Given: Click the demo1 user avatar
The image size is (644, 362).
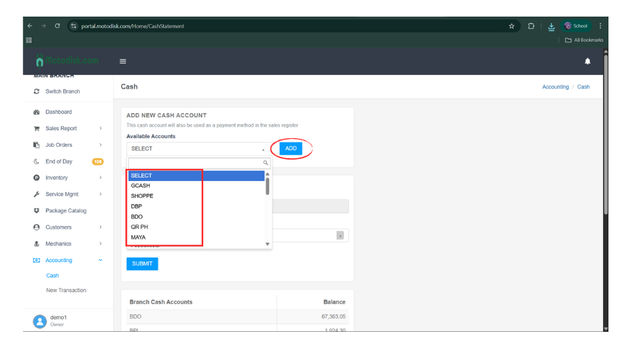Looking at the screenshot, I should coord(40,320).
